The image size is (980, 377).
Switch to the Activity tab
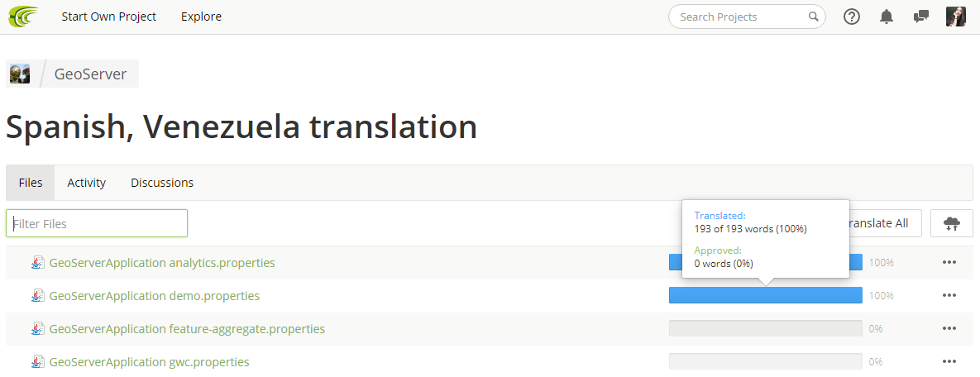click(x=86, y=183)
